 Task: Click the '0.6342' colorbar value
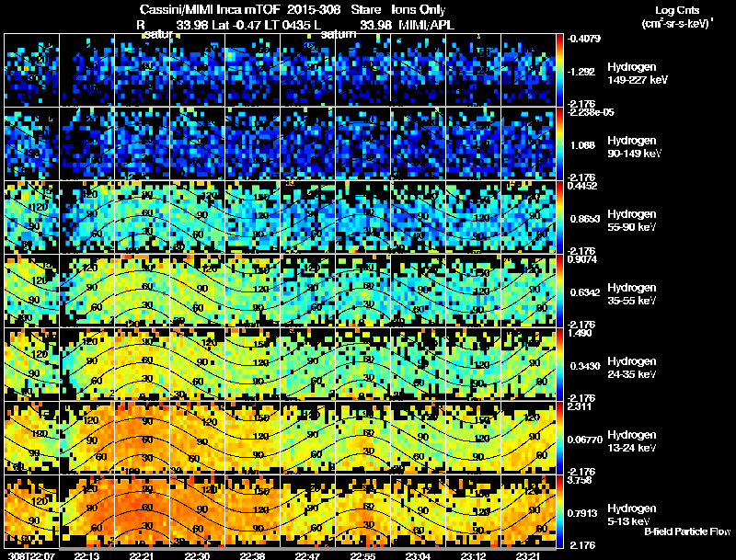(585, 292)
